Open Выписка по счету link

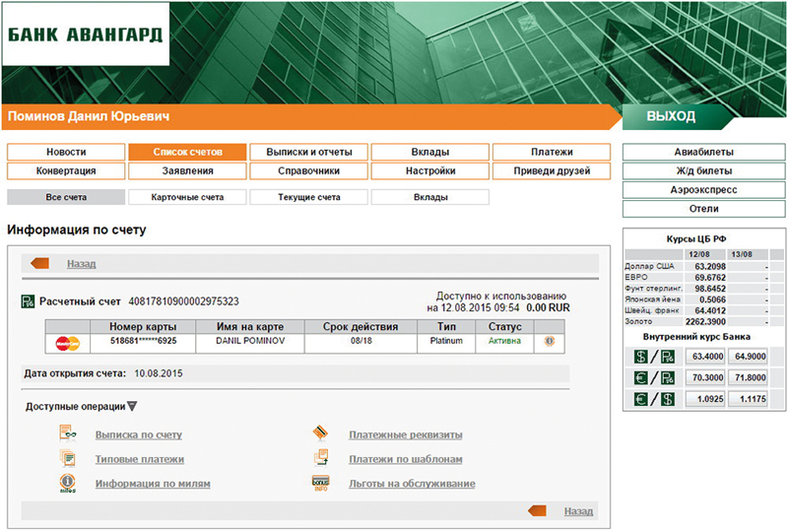(139, 434)
